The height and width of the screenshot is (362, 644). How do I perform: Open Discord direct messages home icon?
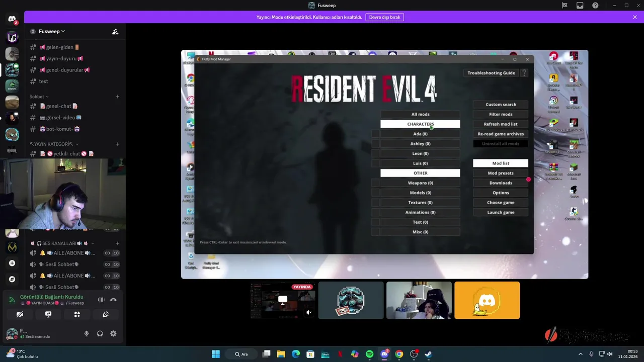click(x=12, y=19)
